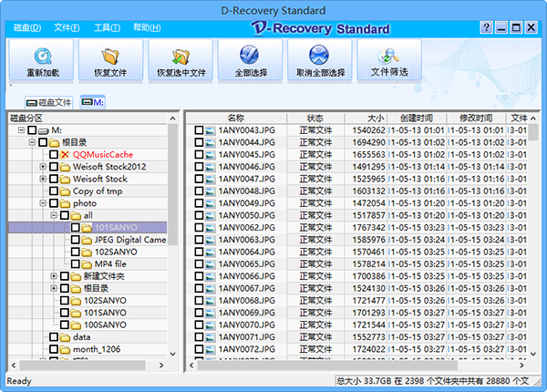This screenshot has width=547, height=392.
Task: Click the 全部选择 select all icon
Action: tap(249, 55)
